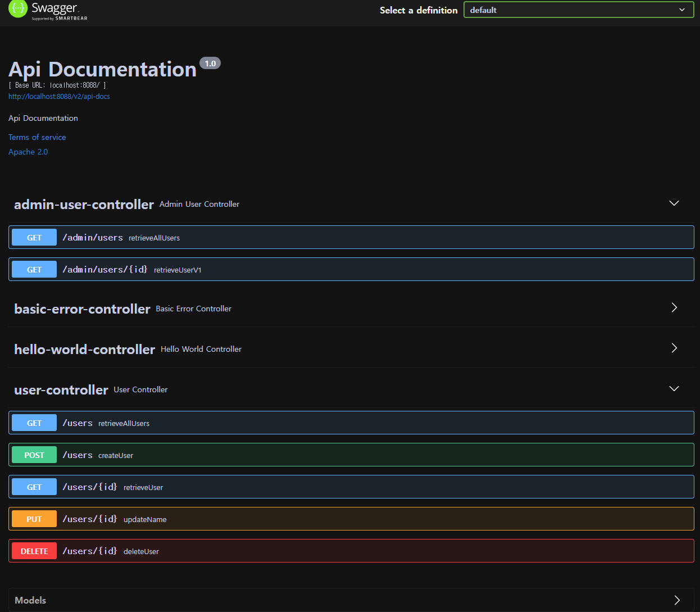700x612 pixels.
Task: Click the createUser operation label
Action: pyautogui.click(x=116, y=456)
